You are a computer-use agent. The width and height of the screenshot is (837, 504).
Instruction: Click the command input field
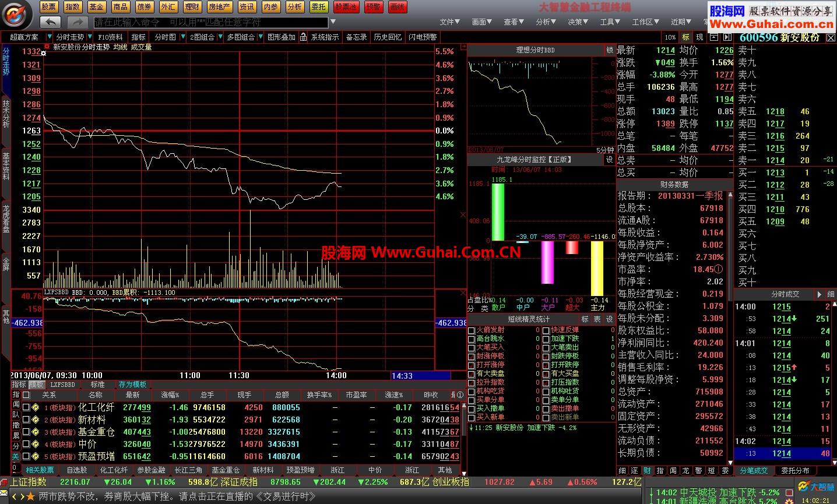pos(210,22)
